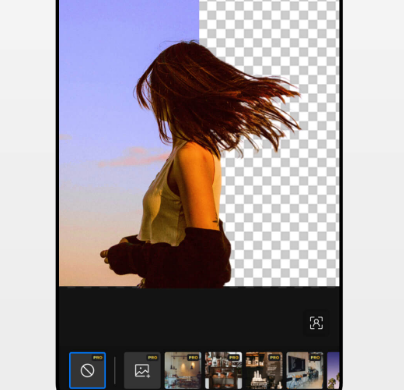Click the PRO badge on no-background tile
This screenshot has height=390, width=404.
(x=98, y=358)
